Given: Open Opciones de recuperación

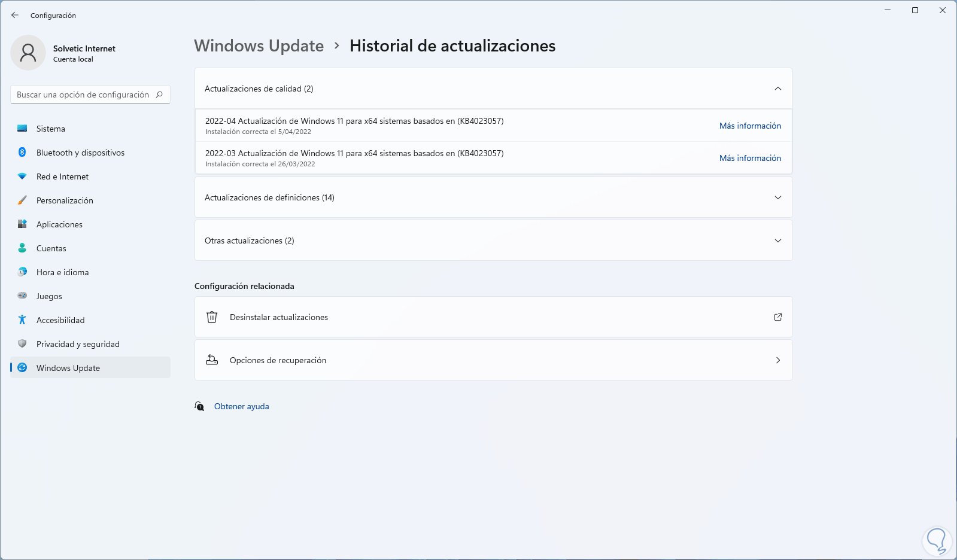Looking at the screenshot, I should (x=494, y=360).
